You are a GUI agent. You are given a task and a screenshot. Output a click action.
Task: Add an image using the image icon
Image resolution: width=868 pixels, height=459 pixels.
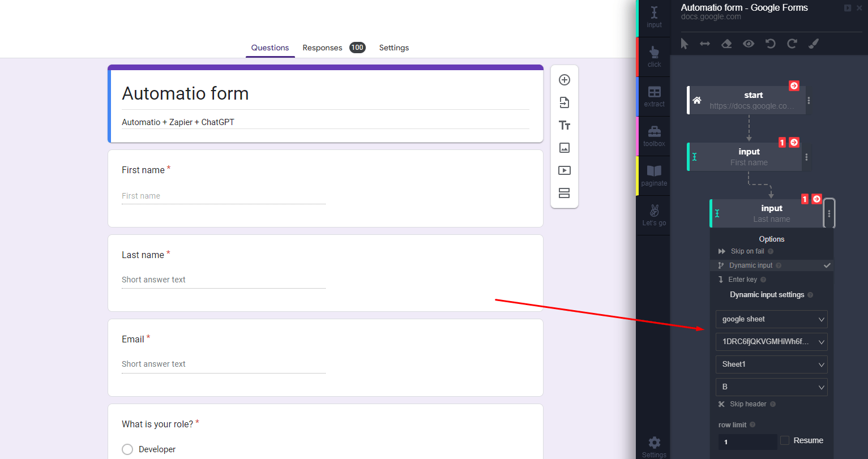[564, 148]
